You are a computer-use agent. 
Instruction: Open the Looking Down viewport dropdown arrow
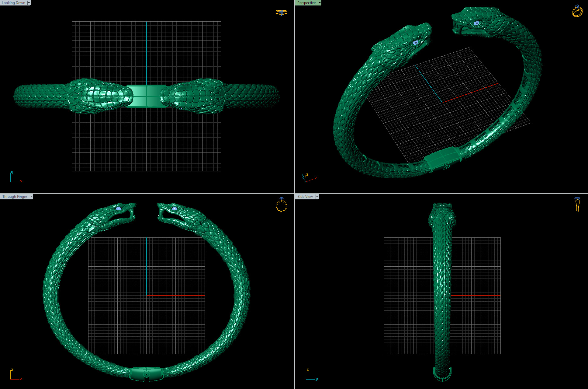point(29,3)
